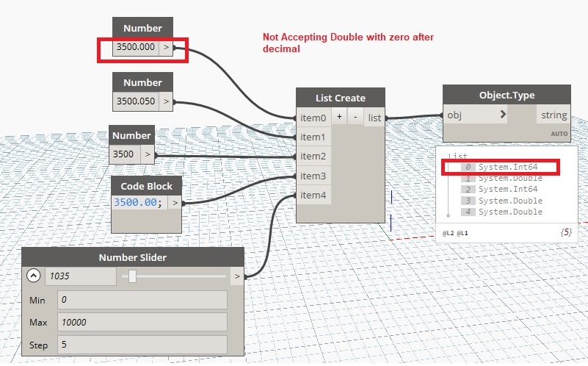Click the item1 input port
This screenshot has height=366, width=588.
point(313,137)
